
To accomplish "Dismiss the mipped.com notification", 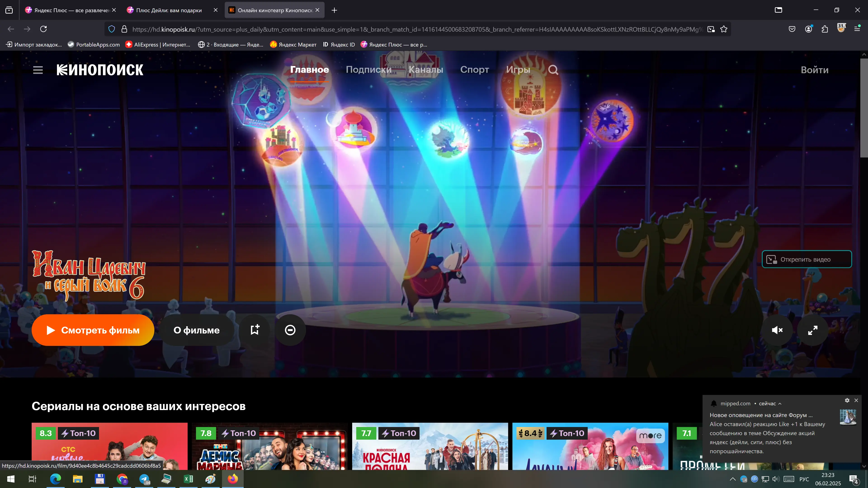I will 856,400.
